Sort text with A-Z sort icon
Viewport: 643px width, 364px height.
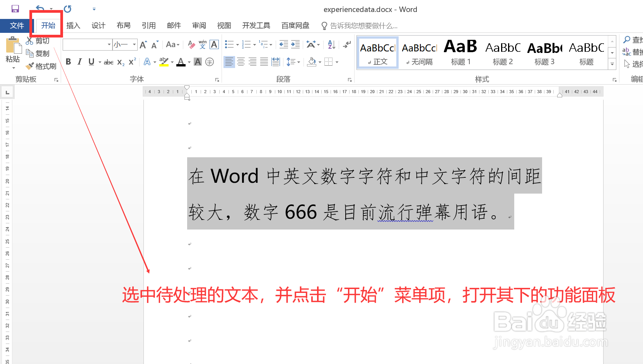click(331, 44)
